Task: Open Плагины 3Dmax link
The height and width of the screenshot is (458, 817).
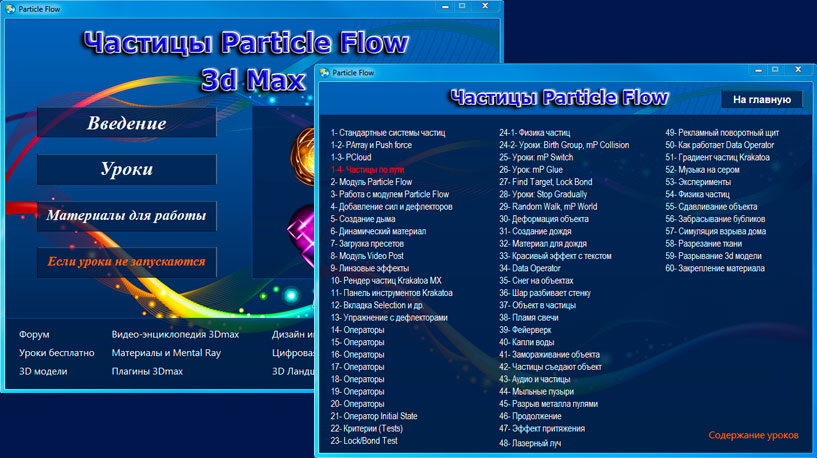Action: click(147, 372)
